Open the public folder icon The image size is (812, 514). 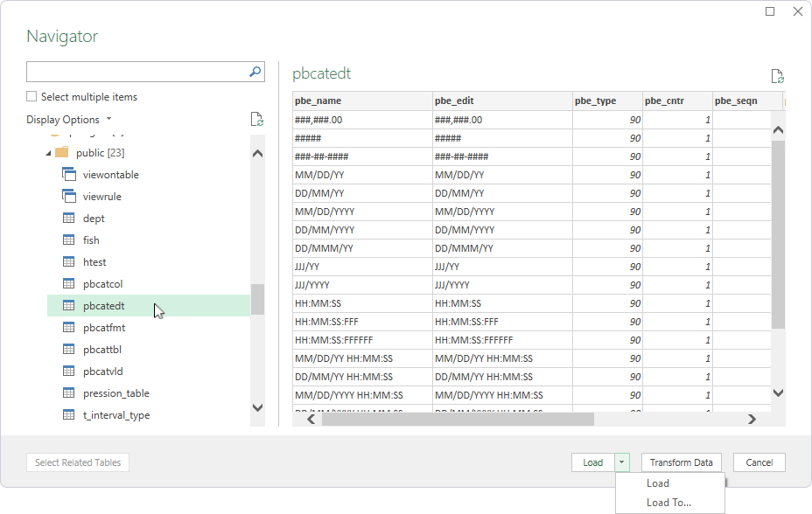[x=61, y=152]
